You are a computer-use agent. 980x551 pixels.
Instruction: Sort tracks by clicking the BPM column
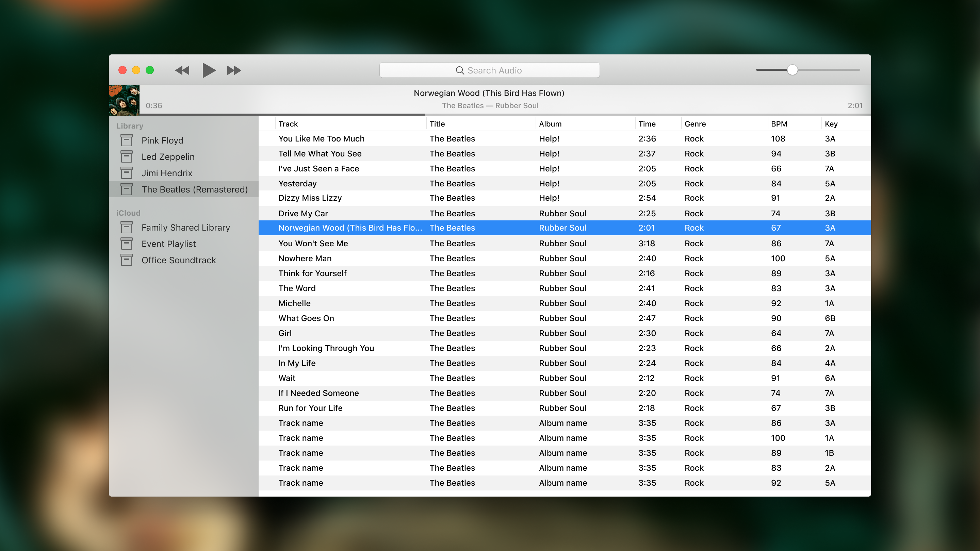(x=778, y=123)
